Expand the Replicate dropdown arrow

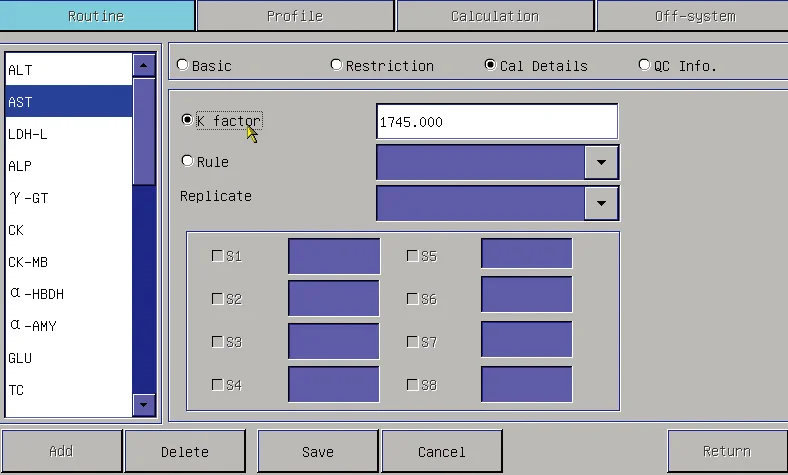pos(601,204)
